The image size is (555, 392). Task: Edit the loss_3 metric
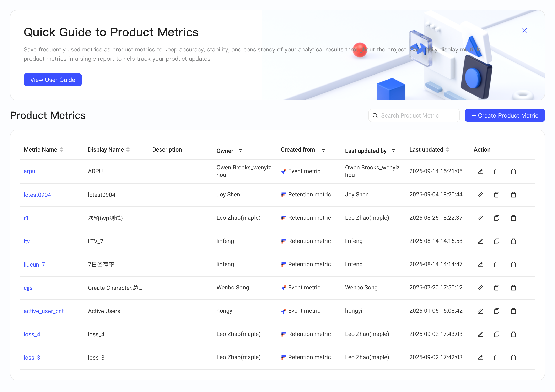[480, 358]
